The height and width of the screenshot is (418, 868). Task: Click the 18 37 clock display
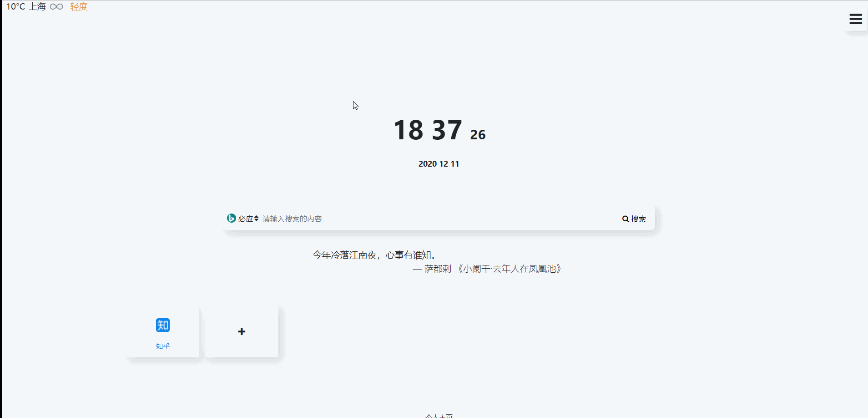pyautogui.click(x=428, y=130)
